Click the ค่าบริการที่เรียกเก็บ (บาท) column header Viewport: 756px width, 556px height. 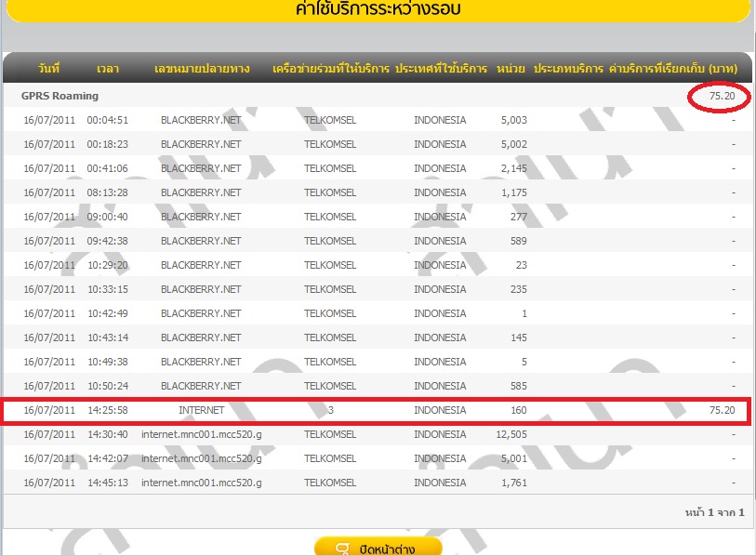coord(673,69)
